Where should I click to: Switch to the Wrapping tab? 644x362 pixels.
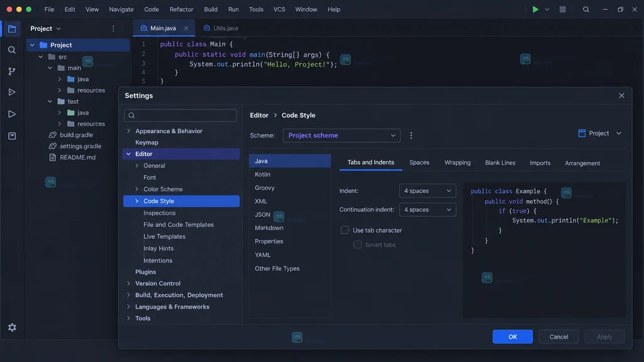click(x=457, y=163)
